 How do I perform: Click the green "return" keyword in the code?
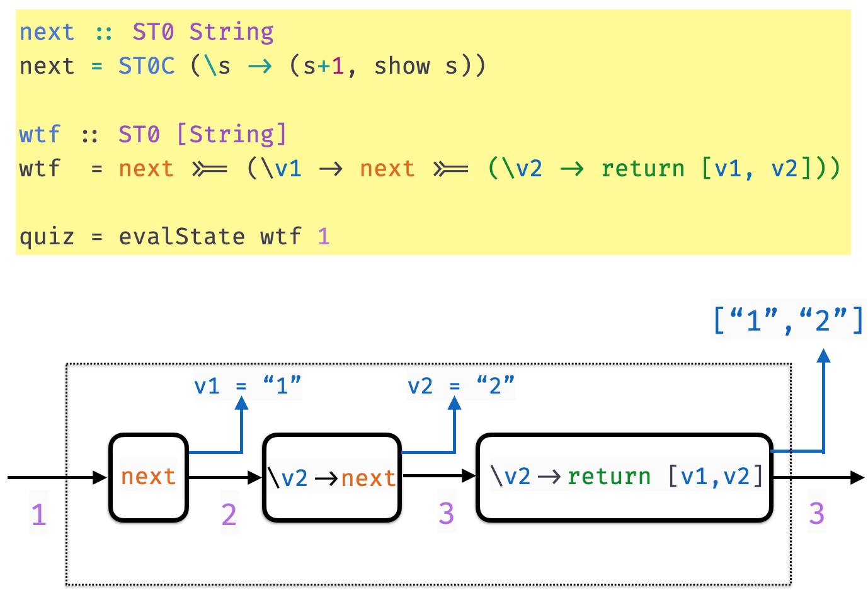point(642,169)
